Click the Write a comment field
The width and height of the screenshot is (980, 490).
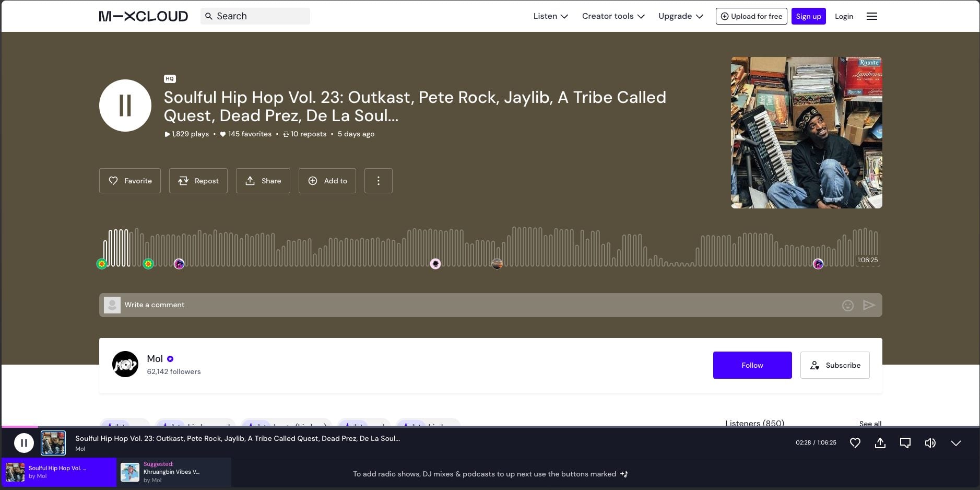[x=491, y=305]
